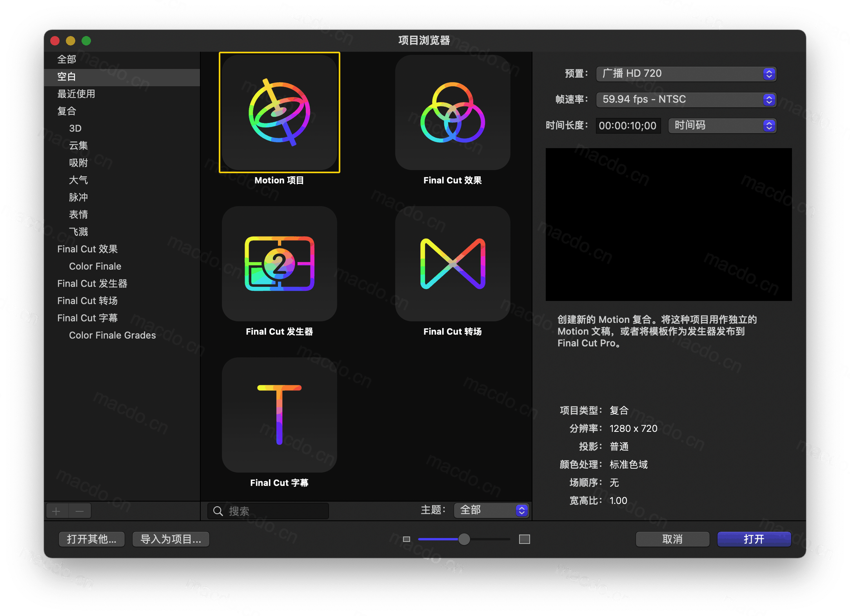Select 云集 subcategory in the sidebar
850x616 pixels.
122,146
